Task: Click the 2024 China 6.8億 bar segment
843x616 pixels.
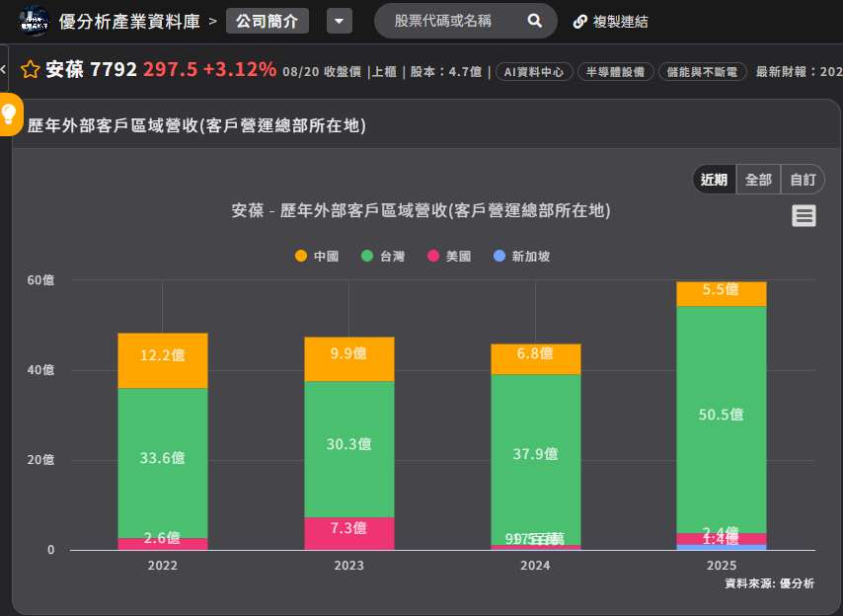Action: pyautogui.click(x=535, y=359)
